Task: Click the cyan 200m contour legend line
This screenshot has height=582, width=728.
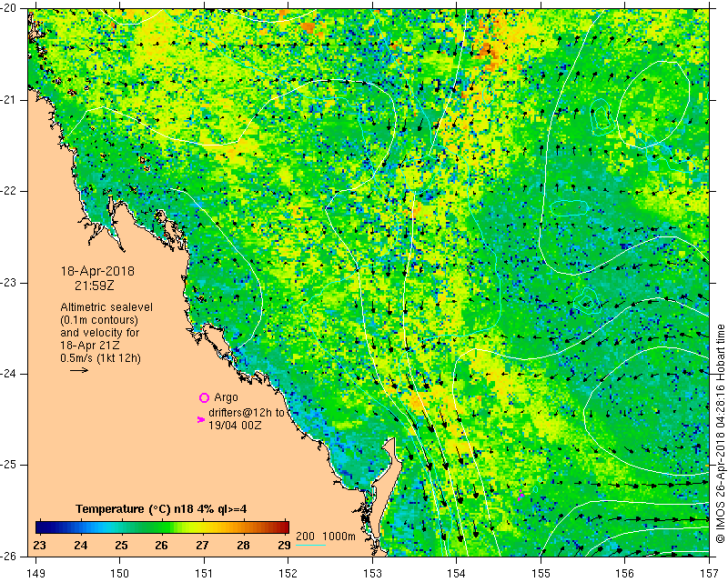Action: click(x=310, y=545)
